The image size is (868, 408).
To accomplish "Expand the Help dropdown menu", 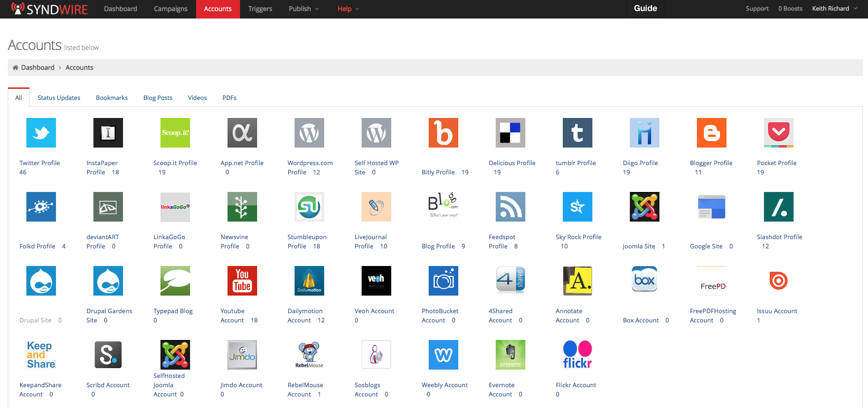I will (x=348, y=9).
